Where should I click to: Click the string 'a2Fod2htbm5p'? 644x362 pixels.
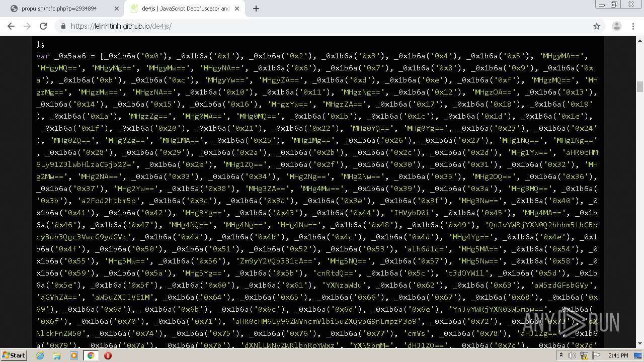click(x=108, y=201)
